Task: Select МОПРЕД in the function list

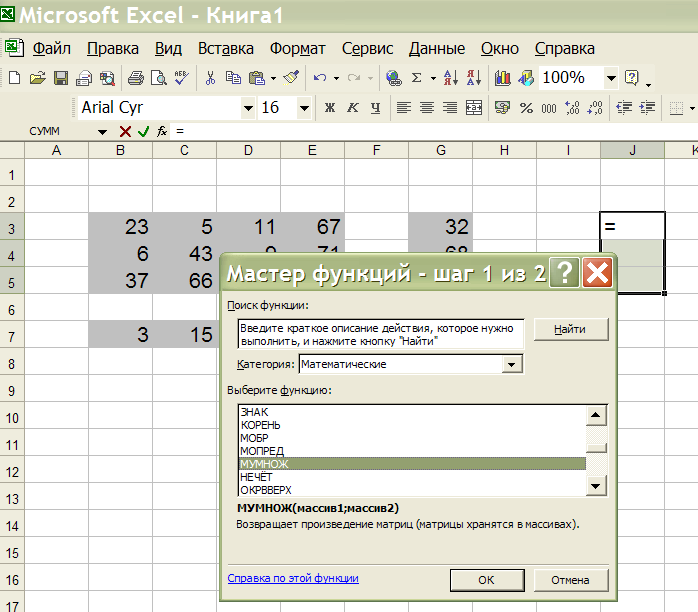Action: 412,451
